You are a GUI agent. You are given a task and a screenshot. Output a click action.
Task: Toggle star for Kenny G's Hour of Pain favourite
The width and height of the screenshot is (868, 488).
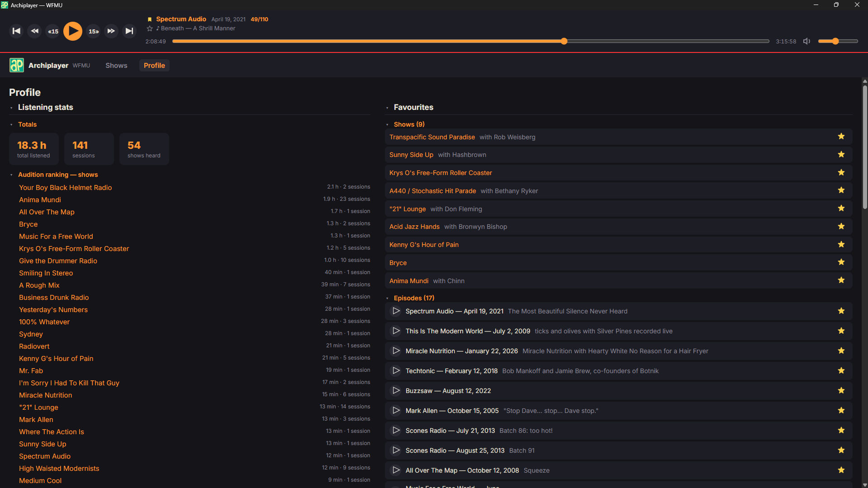841,245
